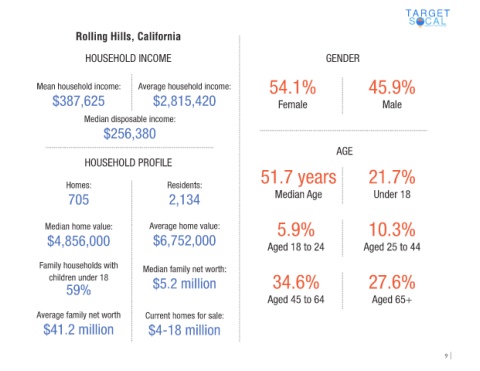Select average home value $6,752,000
The width and height of the screenshot is (480, 371).
click(184, 241)
